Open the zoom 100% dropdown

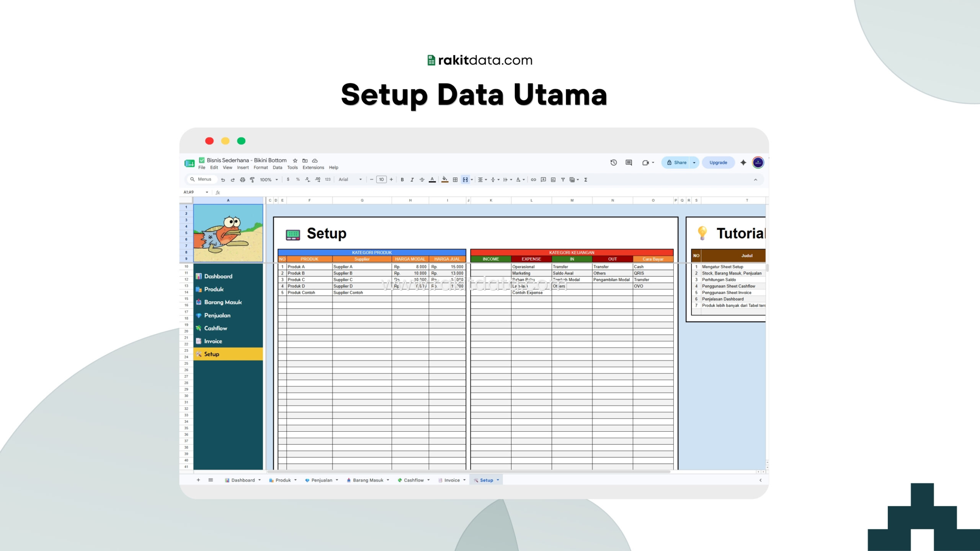(269, 179)
